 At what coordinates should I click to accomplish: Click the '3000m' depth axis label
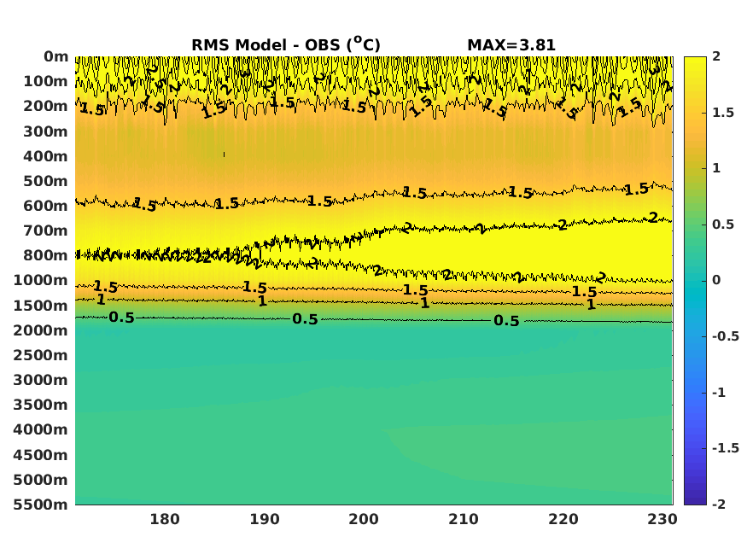pyautogui.click(x=41, y=380)
